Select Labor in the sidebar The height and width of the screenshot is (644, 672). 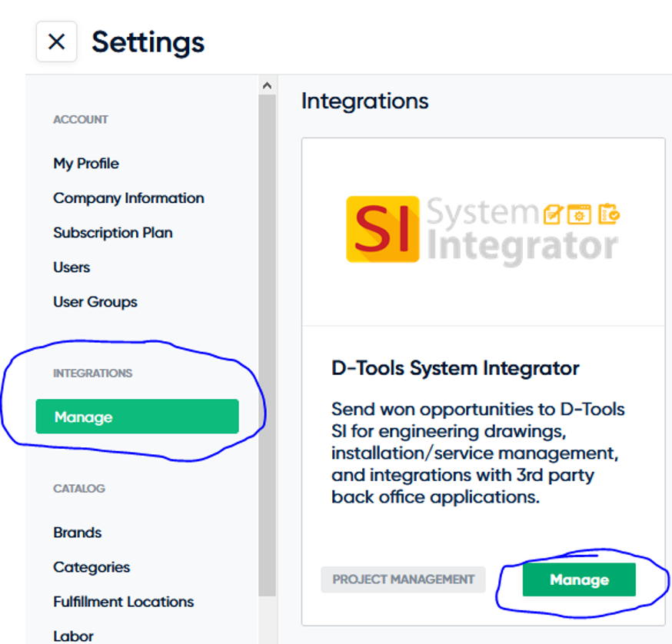[73, 636]
